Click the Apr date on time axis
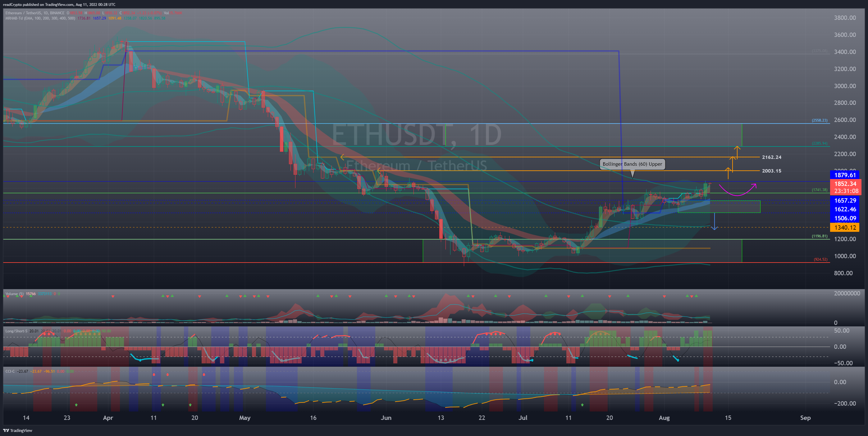Screen dimensions: 868x436 108,418
